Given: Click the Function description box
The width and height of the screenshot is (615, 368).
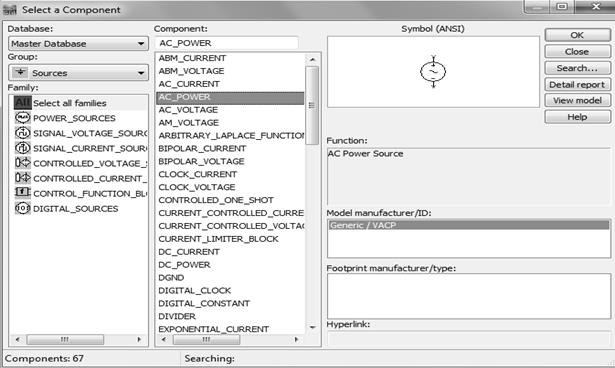Looking at the screenshot, I should point(469,176).
